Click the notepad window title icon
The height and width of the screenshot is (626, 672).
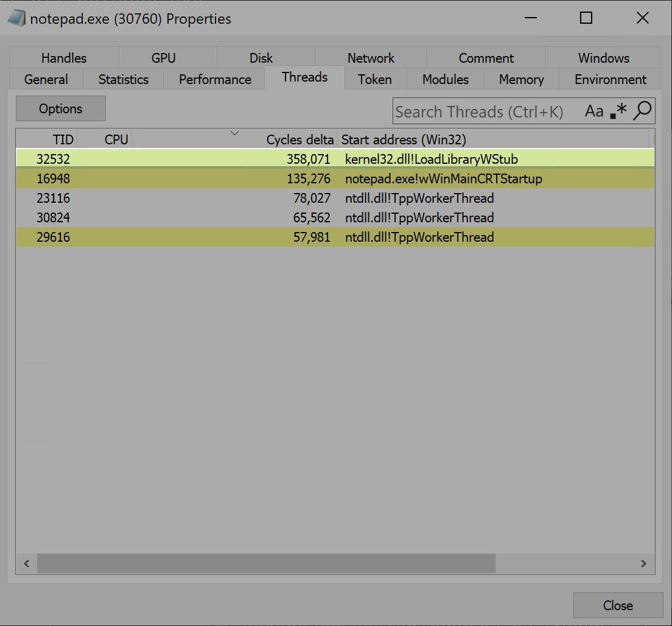click(x=16, y=18)
